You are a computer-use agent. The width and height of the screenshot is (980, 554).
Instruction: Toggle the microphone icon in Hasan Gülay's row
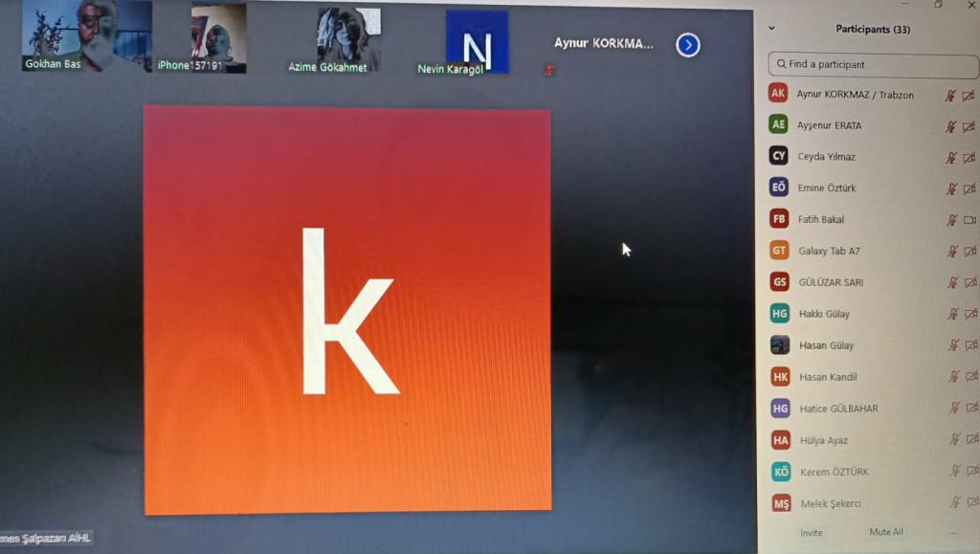point(954,344)
